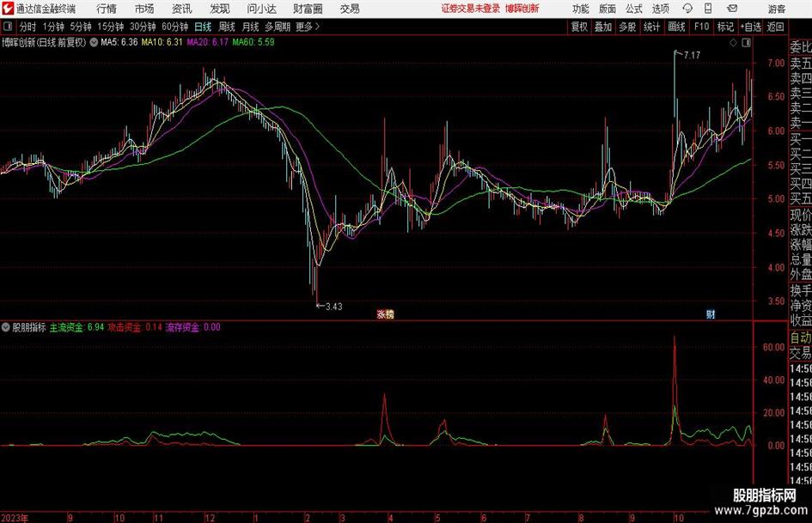812x523 pixels.
Task: Click the 自动 label in the right panel
Action: pos(801,338)
